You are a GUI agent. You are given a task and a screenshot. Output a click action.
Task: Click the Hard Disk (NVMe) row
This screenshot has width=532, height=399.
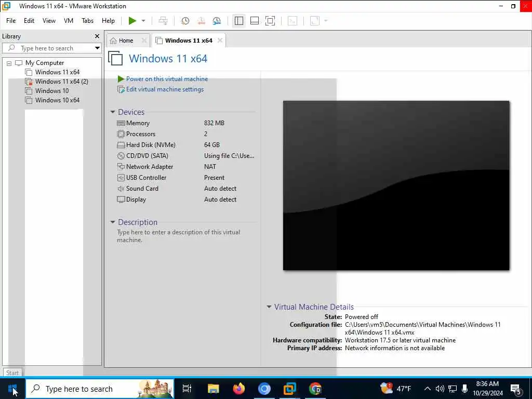(x=185, y=145)
